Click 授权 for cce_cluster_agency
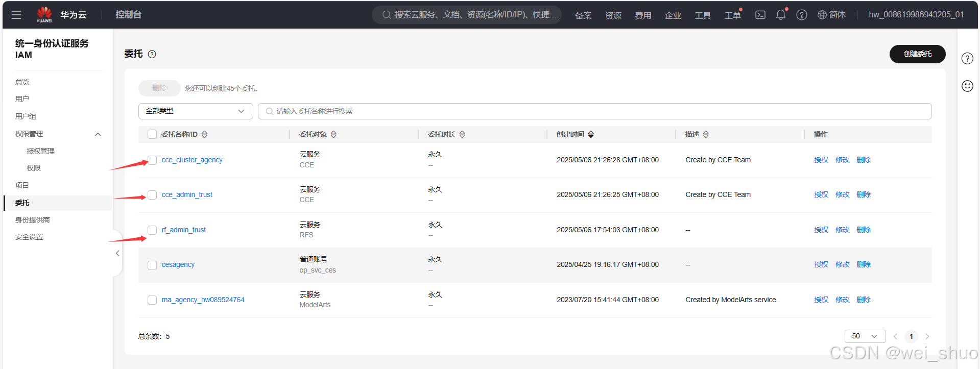Screen dimensions: 980x369 pyautogui.click(x=821, y=160)
